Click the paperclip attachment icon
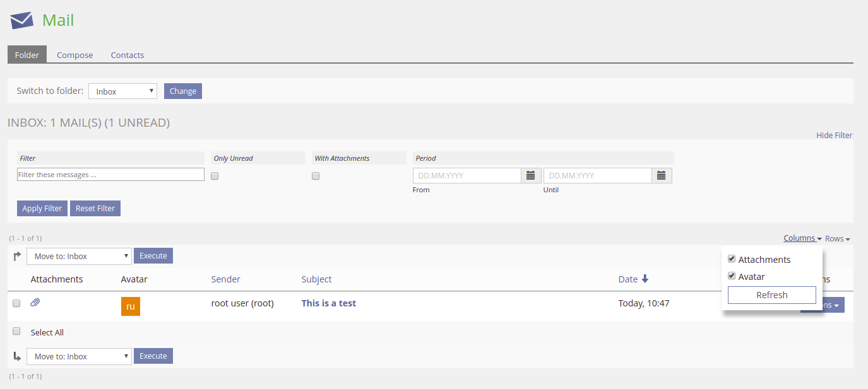Screen dimensions: 868x389 pyautogui.click(x=35, y=303)
